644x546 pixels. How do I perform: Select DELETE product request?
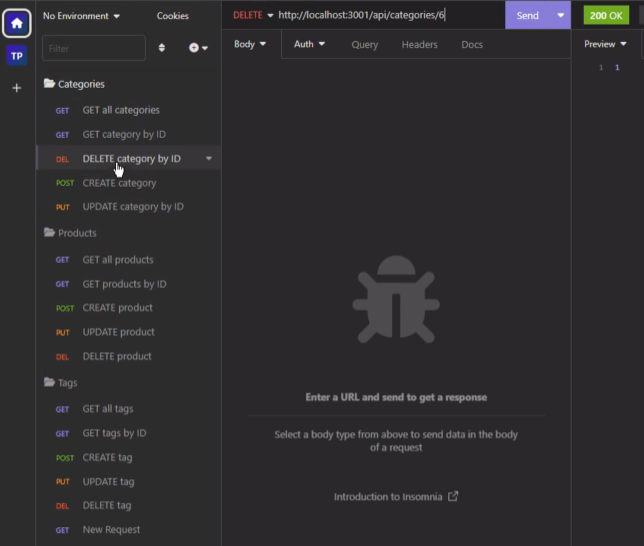(129, 356)
